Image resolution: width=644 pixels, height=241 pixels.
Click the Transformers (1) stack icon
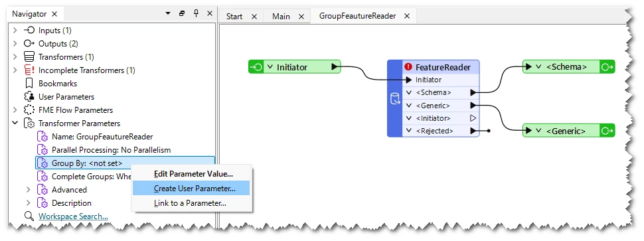click(x=29, y=56)
